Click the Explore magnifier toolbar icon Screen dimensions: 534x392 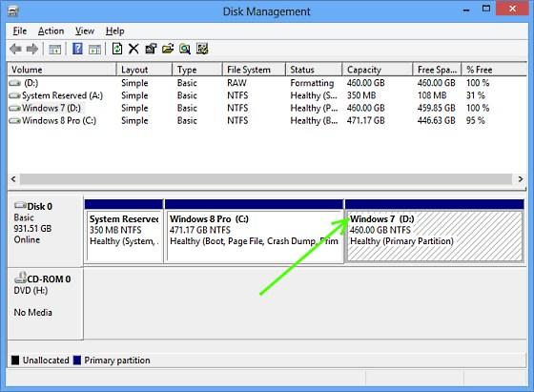point(185,49)
